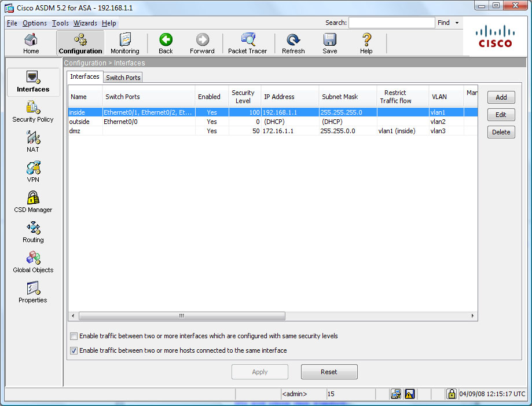This screenshot has height=406, width=532.
Task: Open the Security Policy section
Action: 33,112
